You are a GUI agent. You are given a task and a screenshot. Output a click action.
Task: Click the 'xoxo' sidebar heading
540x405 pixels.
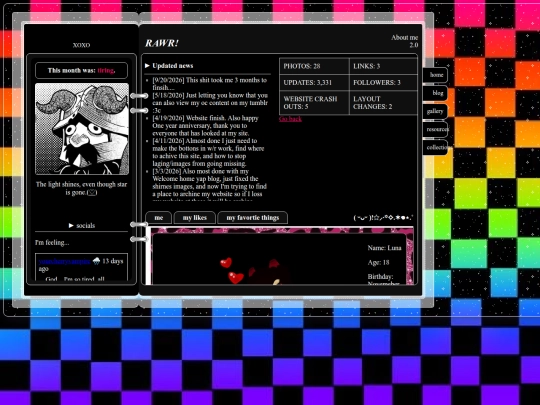[82, 45]
